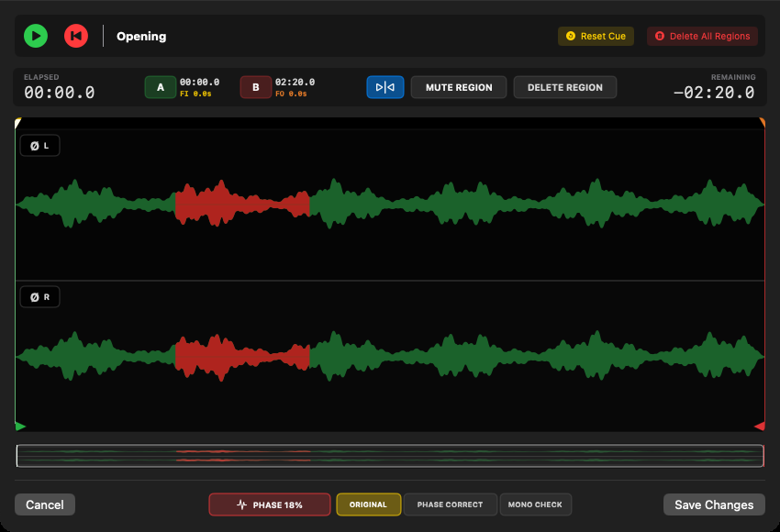Click the FI 0.0s fade-in value

tap(195, 94)
